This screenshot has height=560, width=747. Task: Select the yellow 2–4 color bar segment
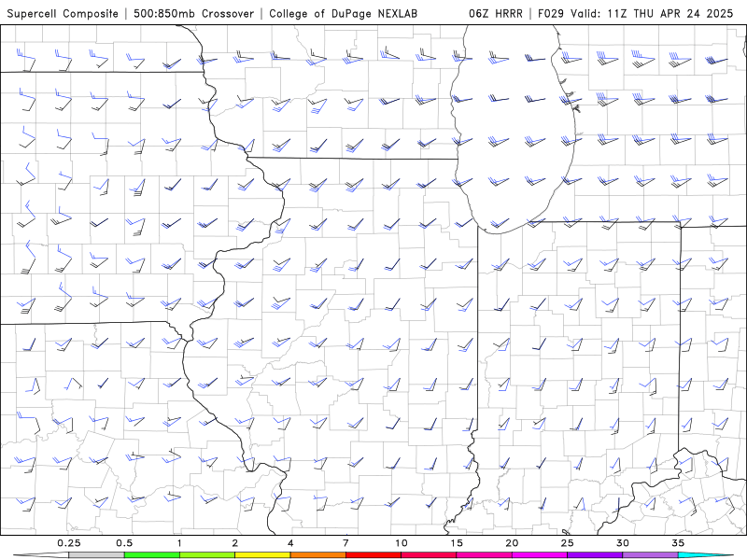click(262, 555)
